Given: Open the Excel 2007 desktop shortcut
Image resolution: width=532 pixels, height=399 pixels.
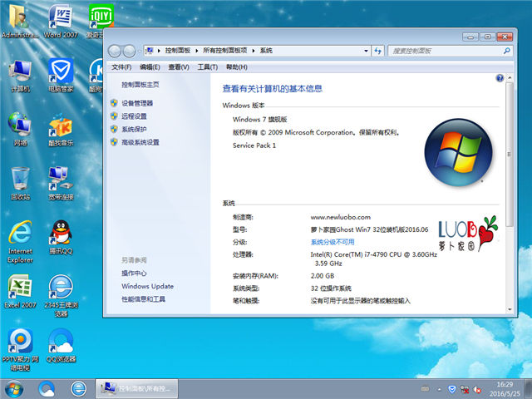Looking at the screenshot, I should (20, 292).
